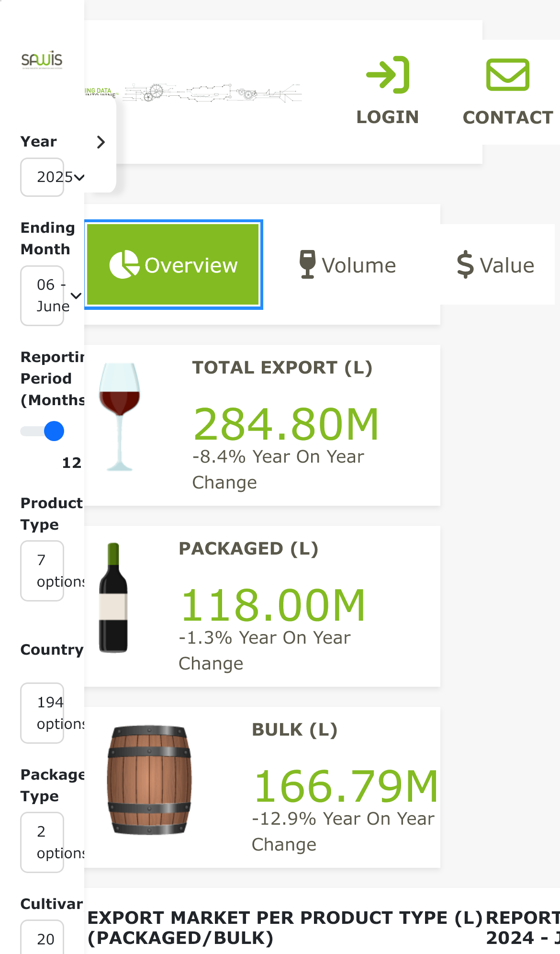
Task: Switch to the Value tab
Action: (x=496, y=265)
